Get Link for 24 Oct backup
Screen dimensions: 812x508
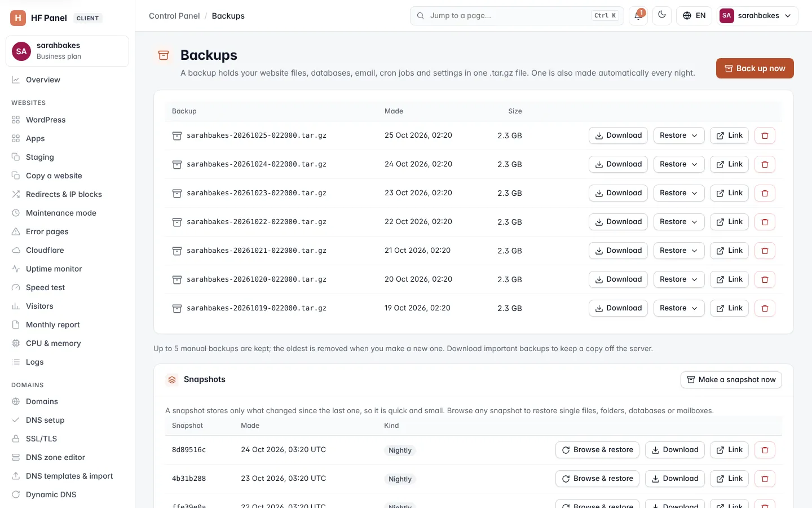pyautogui.click(x=729, y=164)
